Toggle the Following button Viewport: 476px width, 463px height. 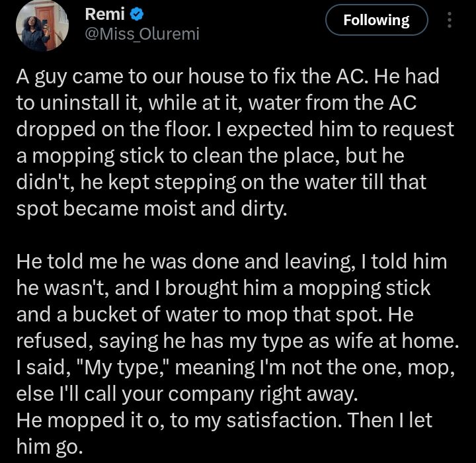click(x=376, y=21)
